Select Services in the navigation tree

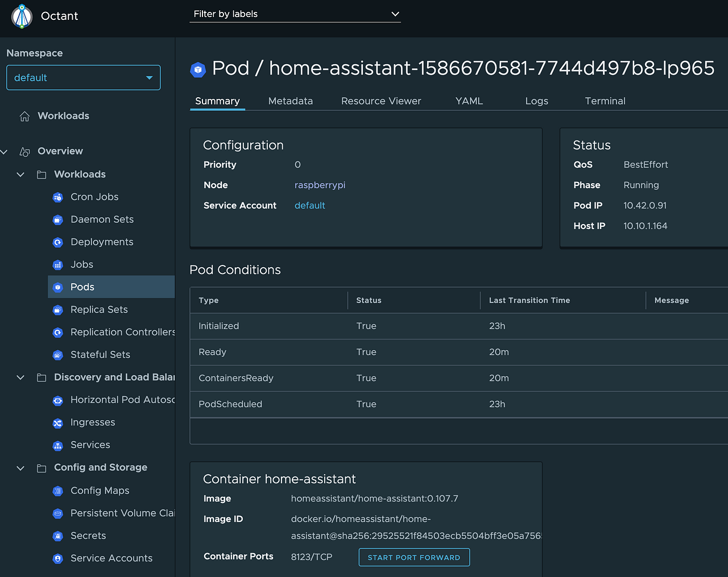90,445
